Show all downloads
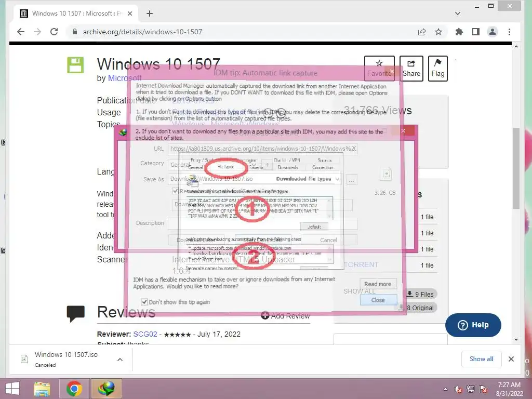The width and height of the screenshot is (532, 399). click(x=482, y=359)
